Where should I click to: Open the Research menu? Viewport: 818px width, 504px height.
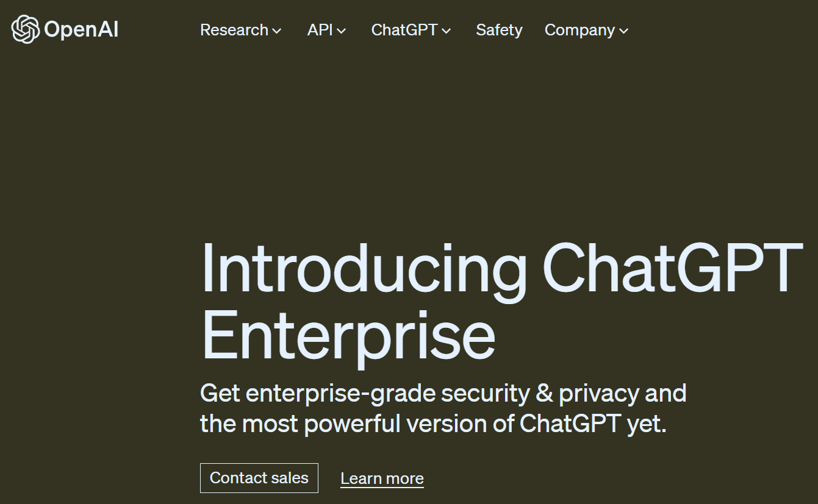[x=234, y=30]
